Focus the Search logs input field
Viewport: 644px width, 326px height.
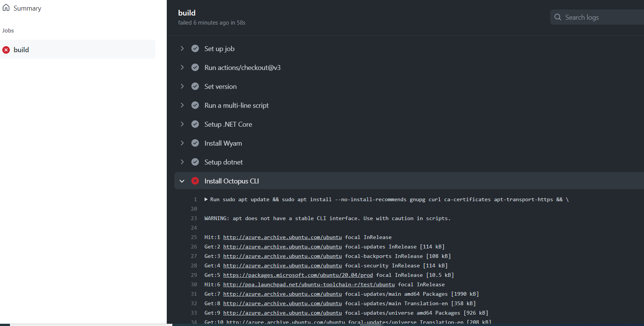597,17
